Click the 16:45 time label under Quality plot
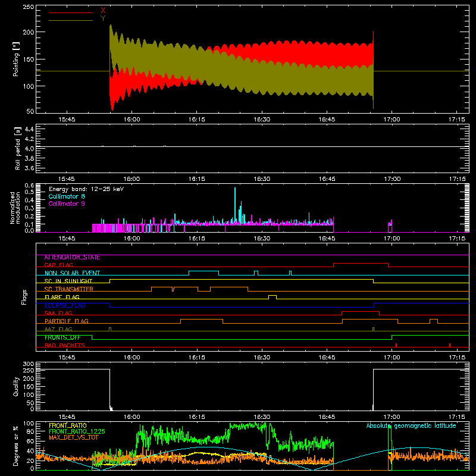Viewport: 476px width, 476px height. coord(327,417)
